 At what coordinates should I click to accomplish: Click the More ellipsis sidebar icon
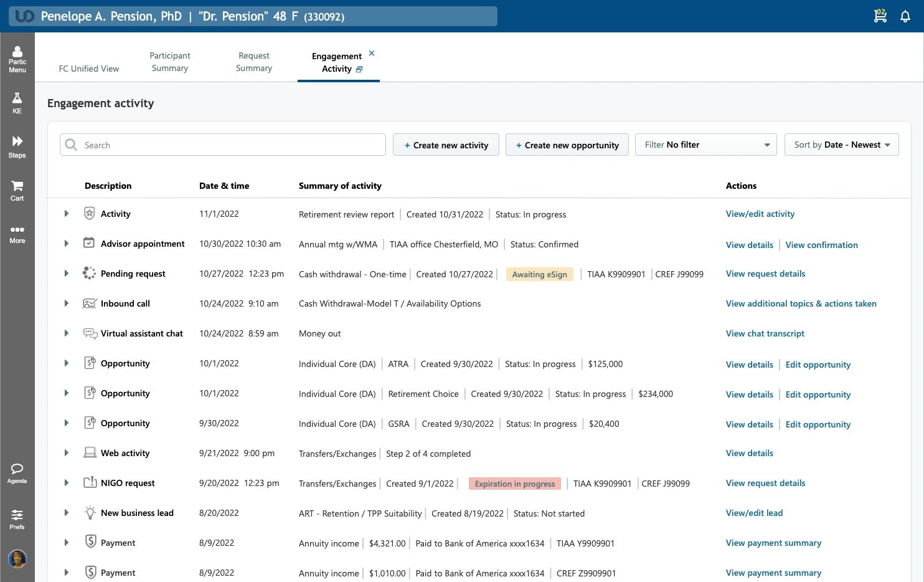[17, 234]
